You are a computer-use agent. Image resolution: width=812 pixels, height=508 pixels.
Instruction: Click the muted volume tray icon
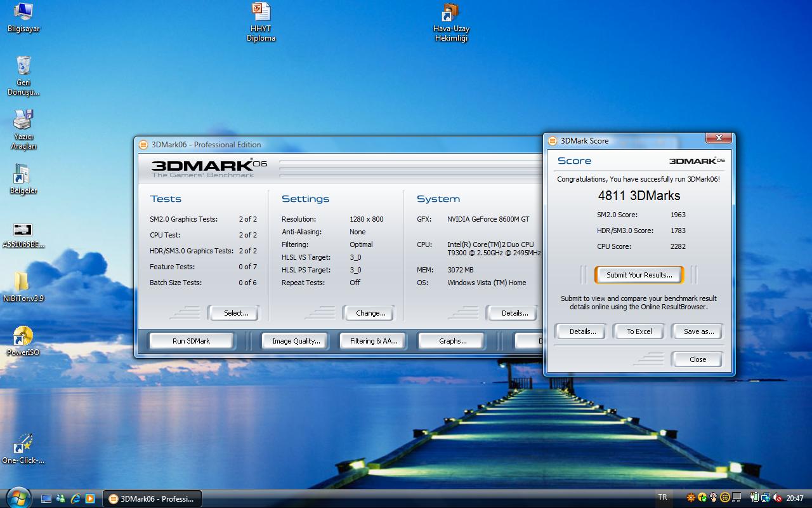[777, 498]
